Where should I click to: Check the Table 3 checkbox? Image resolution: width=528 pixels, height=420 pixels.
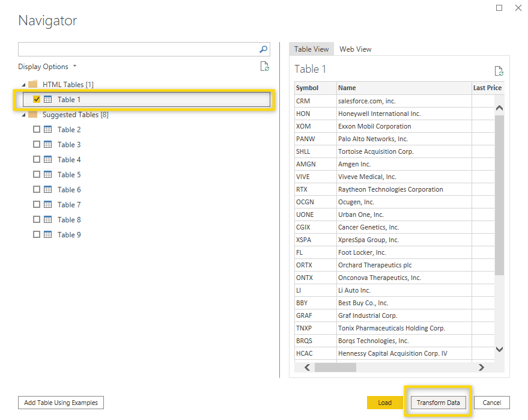[37, 144]
